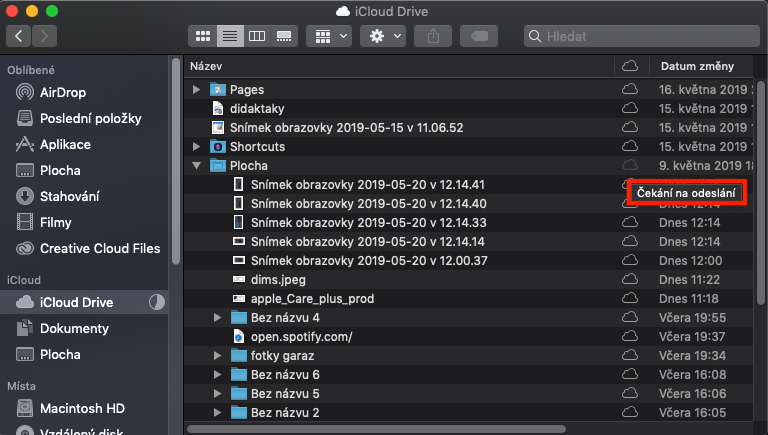
Task: Click the Včera 19:55 date cell
Action: (693, 317)
